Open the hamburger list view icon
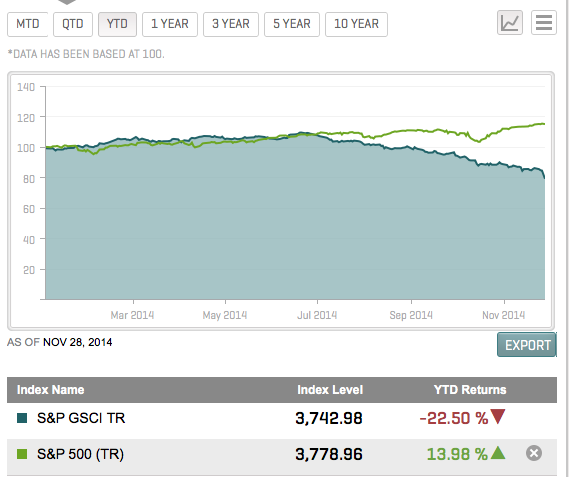 (544, 23)
